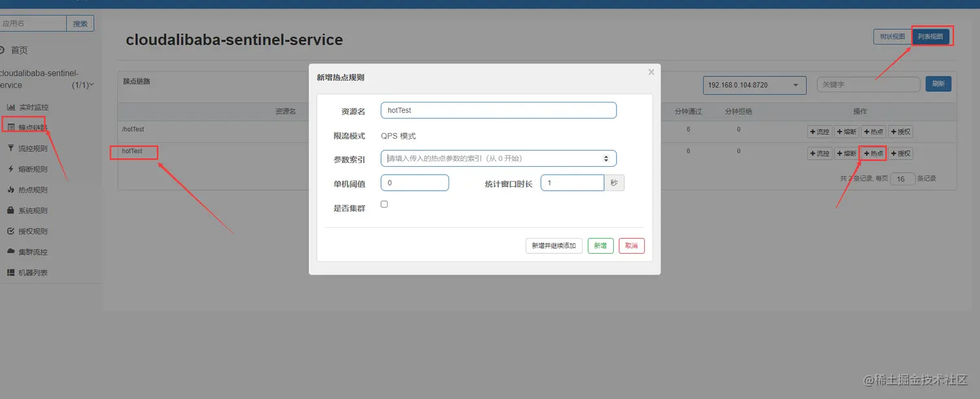Toggle the 是否集群 checkbox

pyautogui.click(x=384, y=204)
